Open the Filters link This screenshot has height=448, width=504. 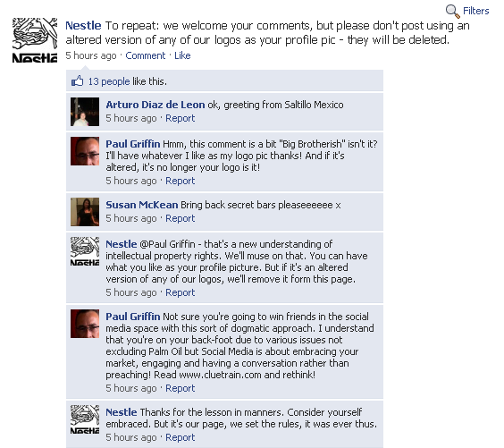(x=475, y=11)
